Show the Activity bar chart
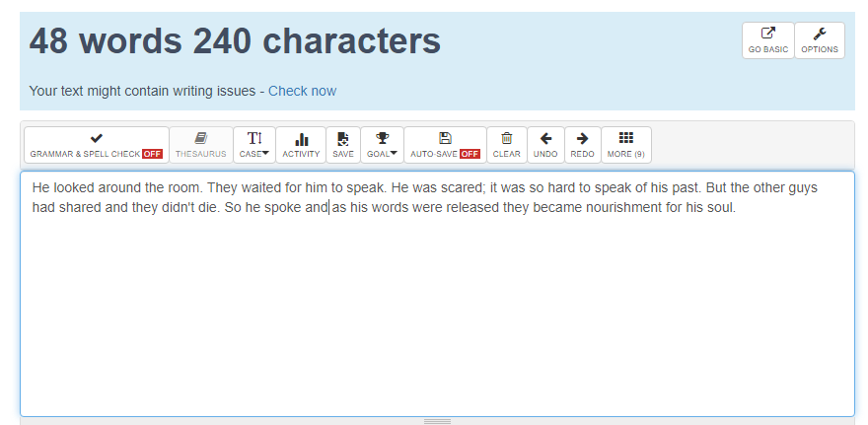The height and width of the screenshot is (425, 868). (301, 145)
